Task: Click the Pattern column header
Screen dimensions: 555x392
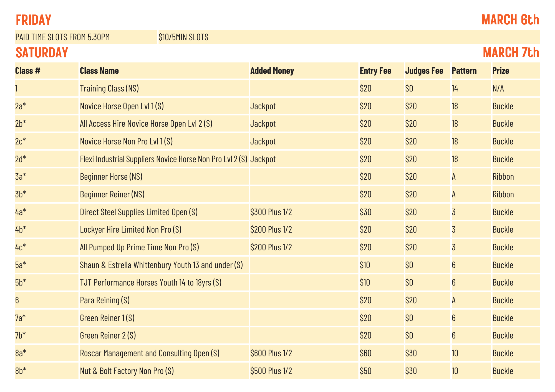Action: click(464, 71)
